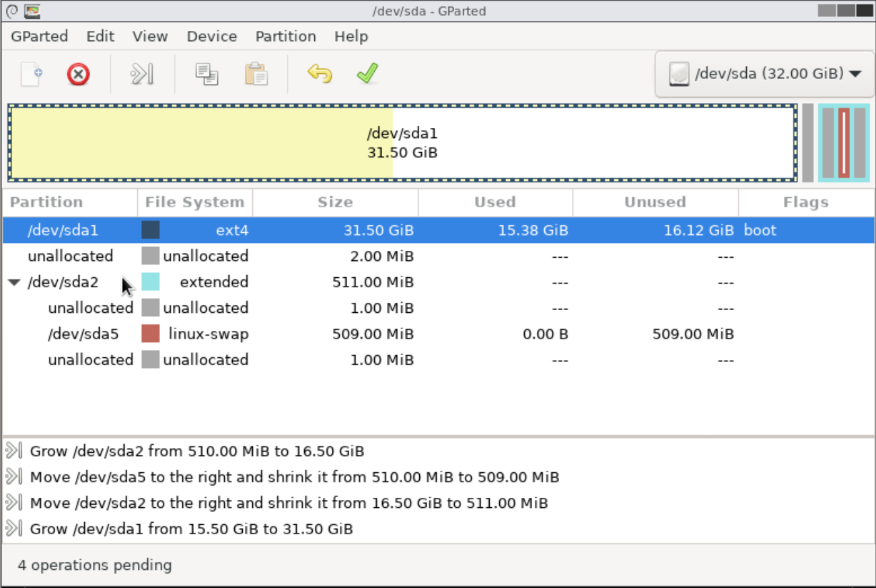Click the boot flag of /dev/sda1

click(x=760, y=230)
